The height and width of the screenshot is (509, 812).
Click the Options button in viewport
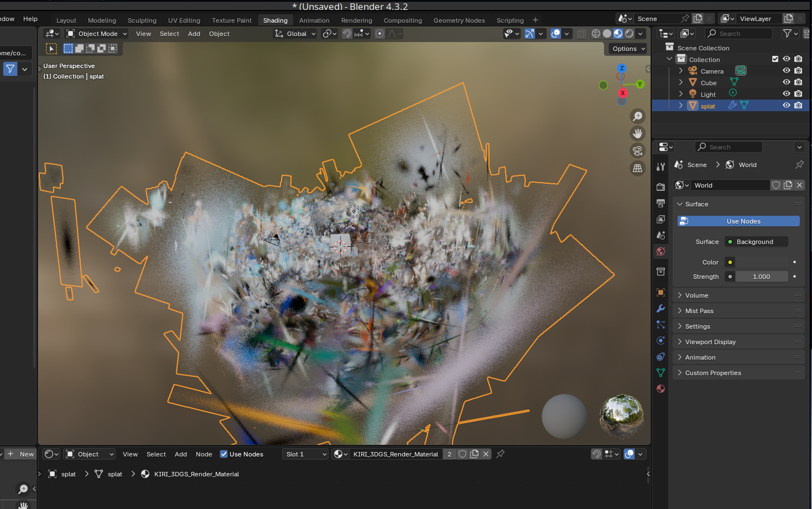(628, 49)
